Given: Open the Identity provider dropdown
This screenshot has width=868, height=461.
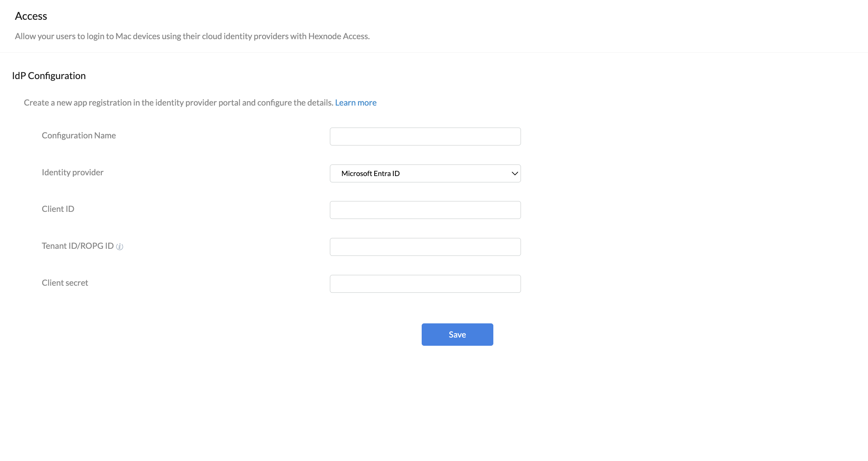Looking at the screenshot, I should coord(425,173).
